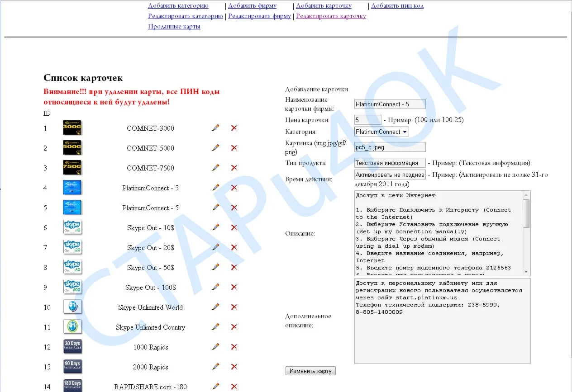Open the Проданные карты section
The image size is (572, 392).
pos(174,26)
